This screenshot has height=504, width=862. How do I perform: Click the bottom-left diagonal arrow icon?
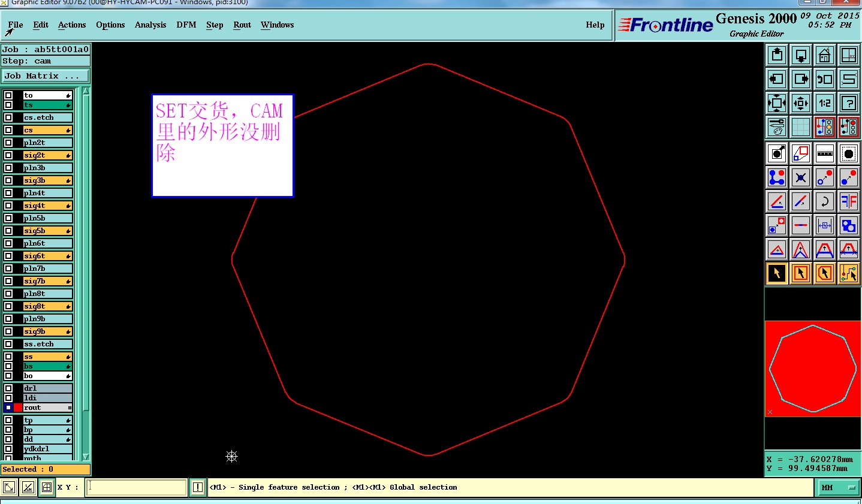(x=10, y=487)
